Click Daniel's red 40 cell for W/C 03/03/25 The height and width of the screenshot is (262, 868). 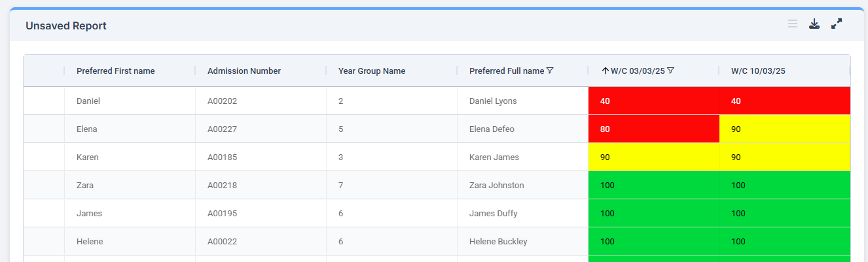tap(653, 101)
